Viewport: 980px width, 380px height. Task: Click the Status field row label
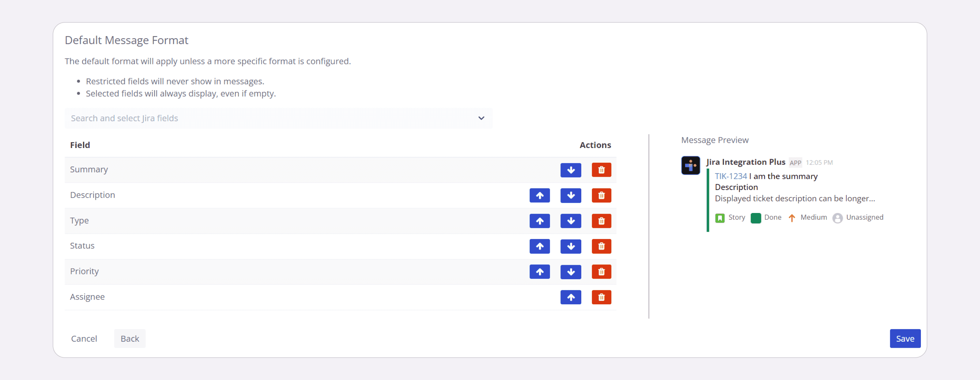(82, 245)
